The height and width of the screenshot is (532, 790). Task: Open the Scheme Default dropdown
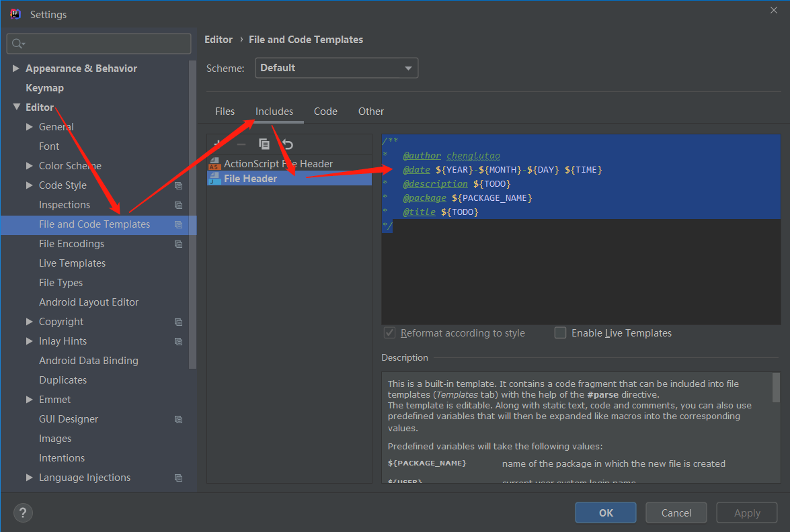click(x=337, y=68)
